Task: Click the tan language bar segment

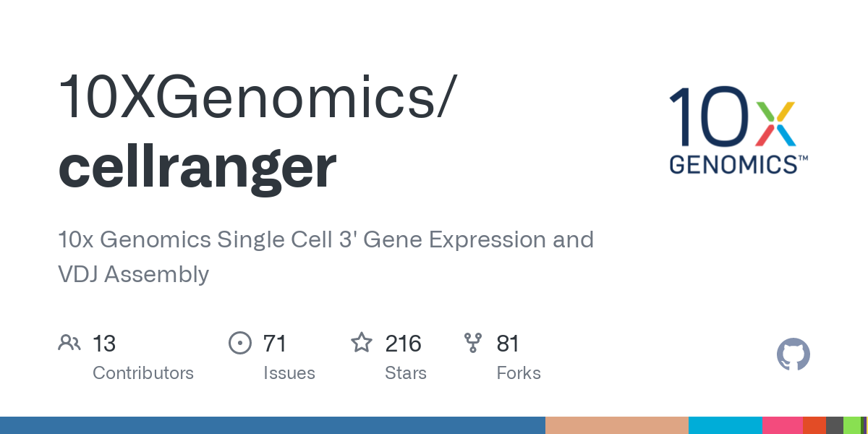Action: [x=616, y=425]
